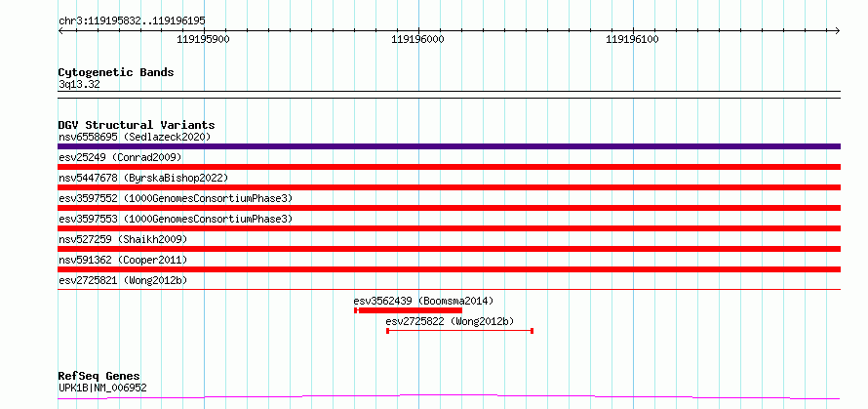Open the DGV Structural Variants track heading
The image size is (868, 409).
[137, 125]
